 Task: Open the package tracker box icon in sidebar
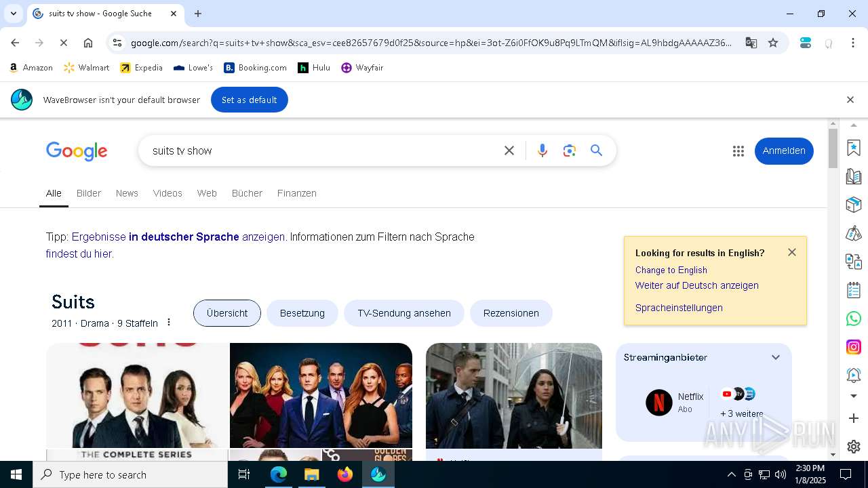854,205
